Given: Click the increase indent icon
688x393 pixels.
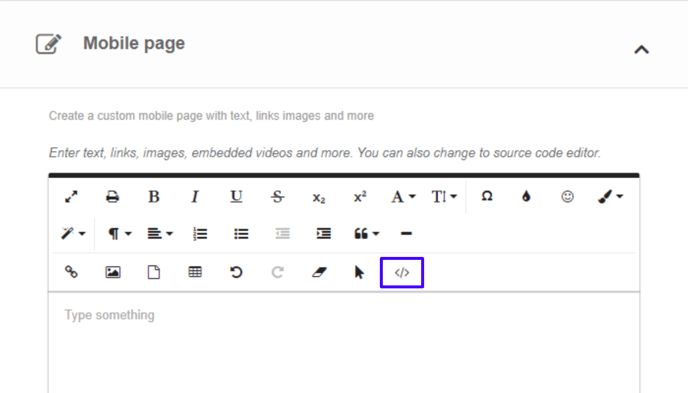Looking at the screenshot, I should [324, 233].
